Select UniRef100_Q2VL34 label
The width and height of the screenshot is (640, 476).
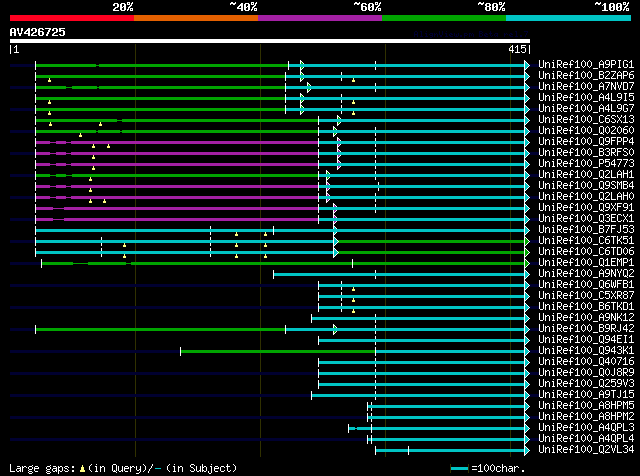586,450
